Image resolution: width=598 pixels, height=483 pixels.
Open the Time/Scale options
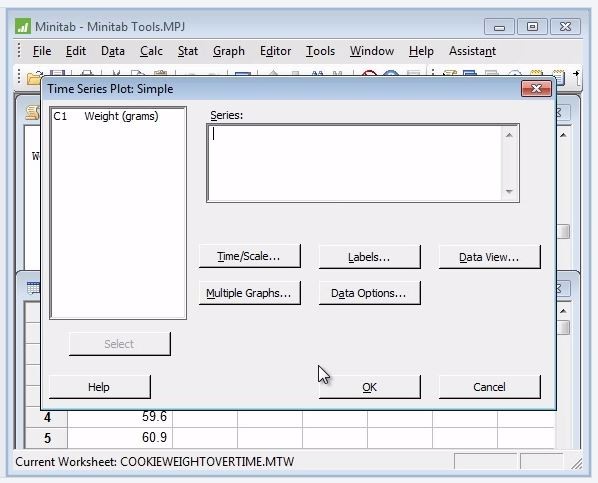pyautogui.click(x=249, y=256)
